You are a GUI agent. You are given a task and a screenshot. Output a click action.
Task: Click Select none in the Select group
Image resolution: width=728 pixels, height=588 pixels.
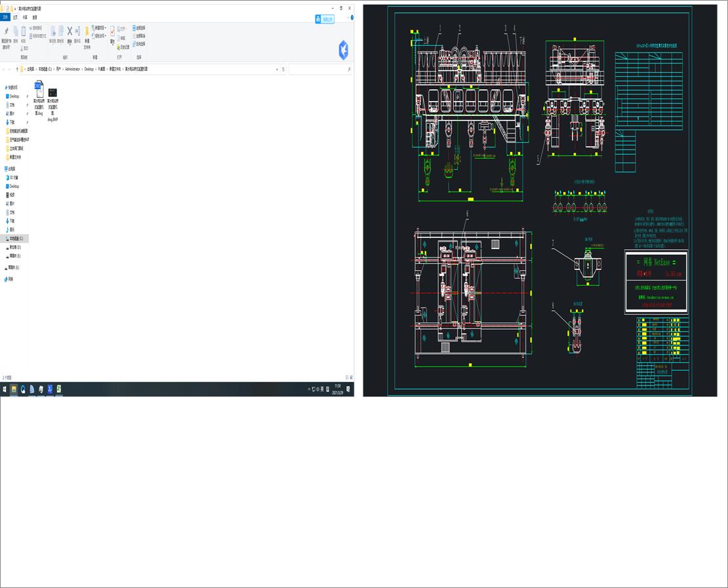pos(139,36)
